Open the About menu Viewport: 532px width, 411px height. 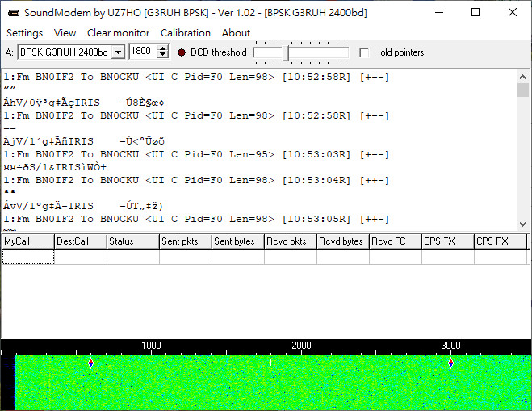[x=236, y=33]
